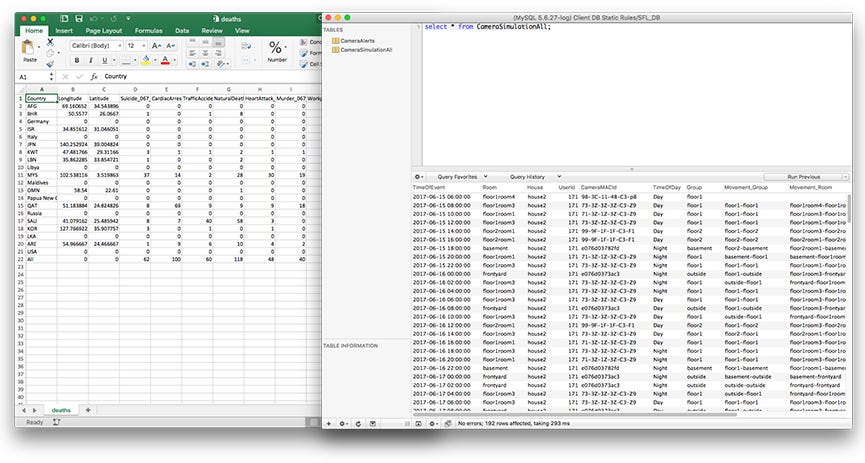Click the formula bar showing Country

click(x=211, y=77)
